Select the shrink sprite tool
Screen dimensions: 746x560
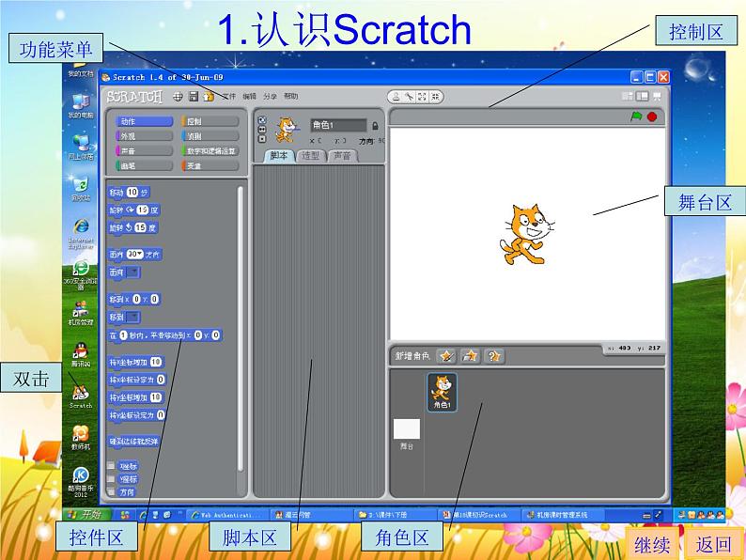click(434, 97)
